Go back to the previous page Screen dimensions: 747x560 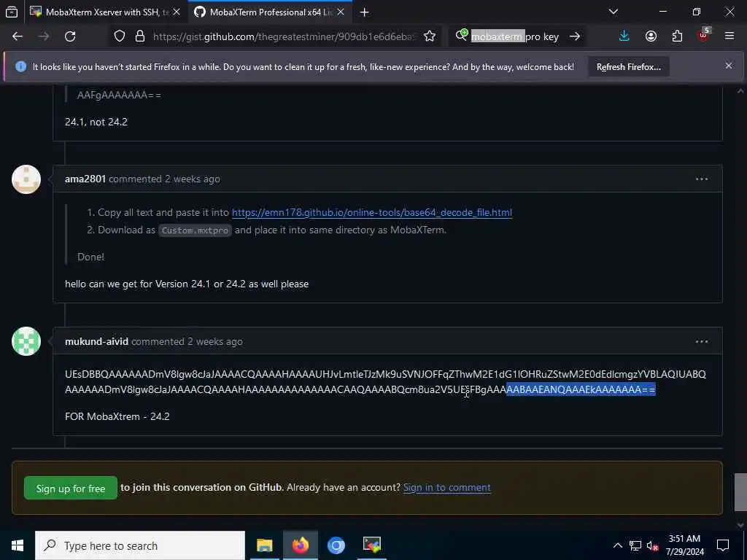[x=18, y=36]
